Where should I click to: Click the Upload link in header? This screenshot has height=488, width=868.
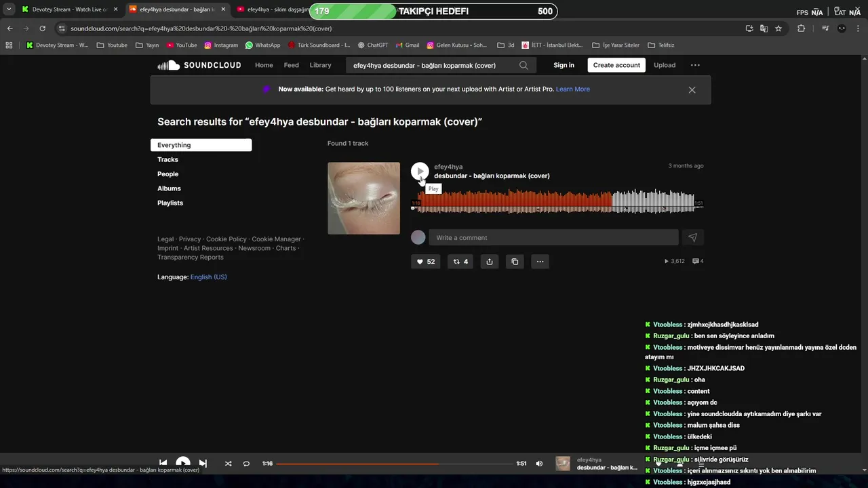pyautogui.click(x=665, y=65)
